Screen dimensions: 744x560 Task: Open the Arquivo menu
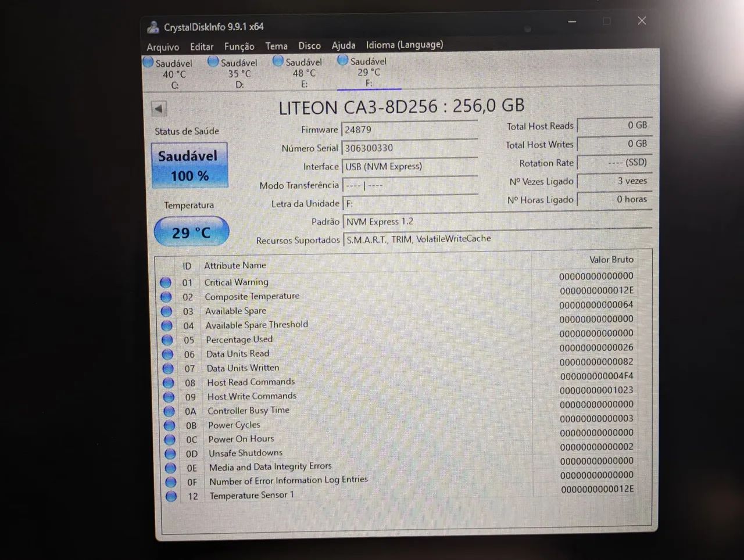[x=163, y=47]
